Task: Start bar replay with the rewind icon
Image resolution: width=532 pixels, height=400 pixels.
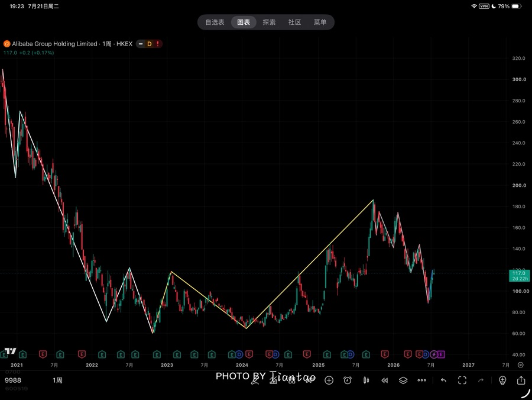Action: click(384, 380)
